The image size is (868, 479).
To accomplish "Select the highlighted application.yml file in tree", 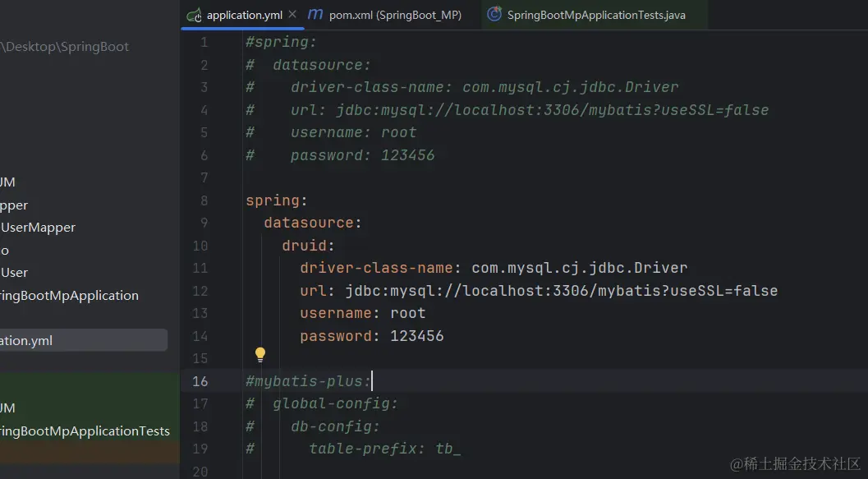I will pyautogui.click(x=83, y=340).
